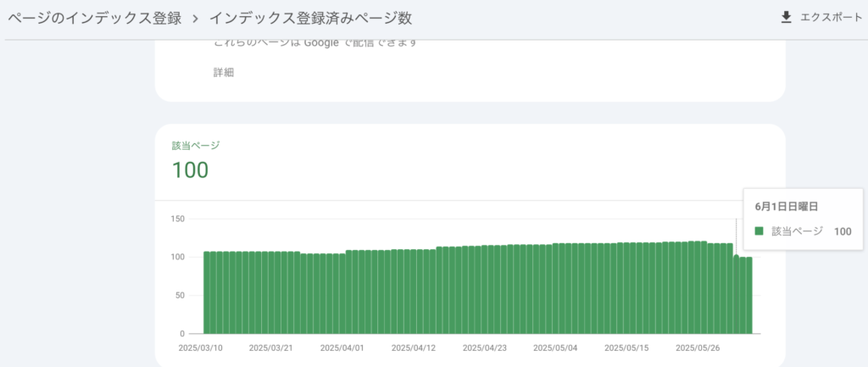This screenshot has width=868, height=367.
Task: Click y-axis label 50
Action: 180,296
